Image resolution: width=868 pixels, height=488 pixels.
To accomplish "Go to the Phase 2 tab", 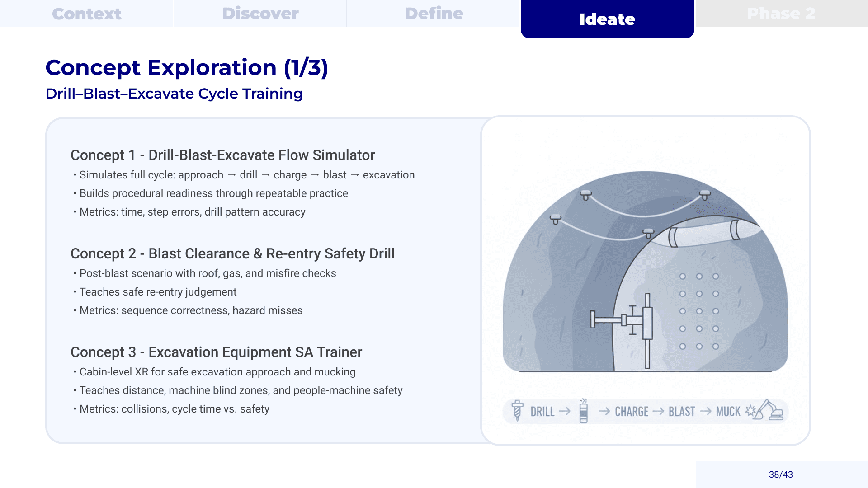I will point(781,14).
